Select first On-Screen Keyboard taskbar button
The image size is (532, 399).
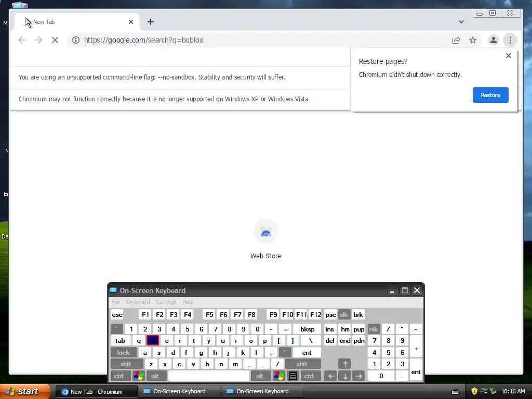[179, 391]
